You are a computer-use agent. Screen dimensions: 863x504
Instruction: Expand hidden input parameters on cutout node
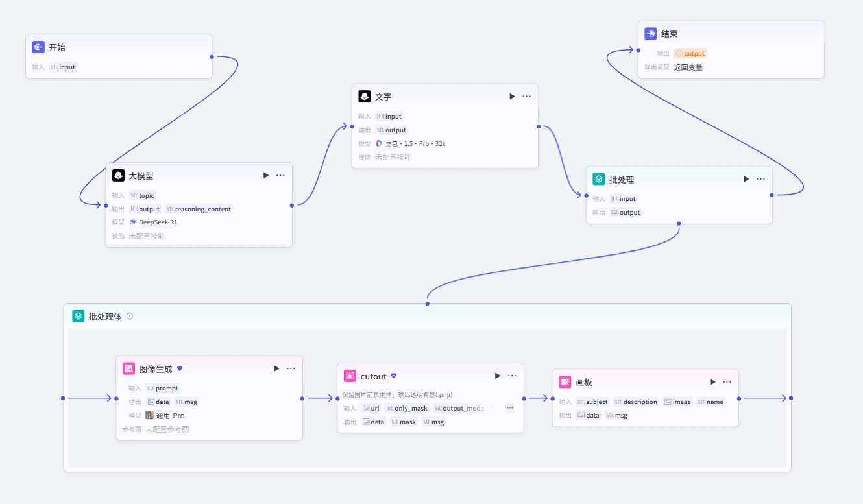(x=510, y=408)
